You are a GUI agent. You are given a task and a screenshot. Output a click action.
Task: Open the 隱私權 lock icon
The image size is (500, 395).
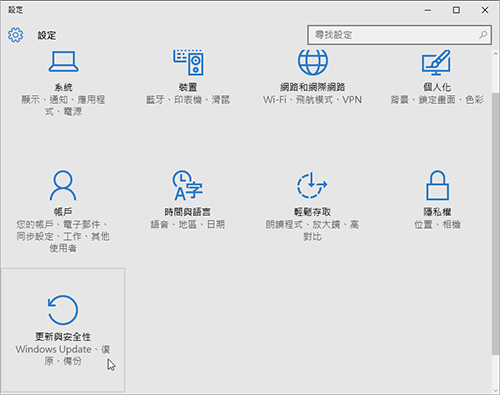tap(437, 185)
